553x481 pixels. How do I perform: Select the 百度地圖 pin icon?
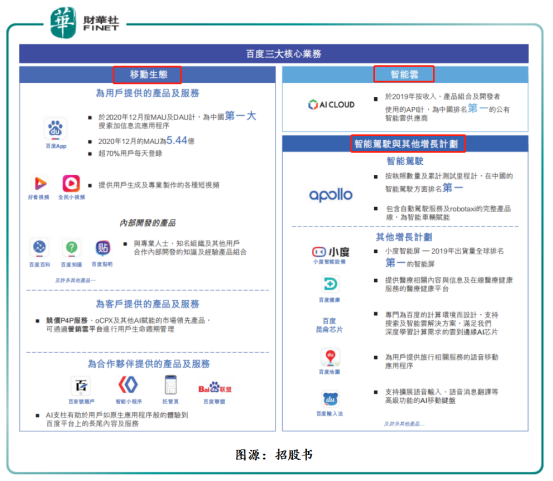click(x=330, y=357)
